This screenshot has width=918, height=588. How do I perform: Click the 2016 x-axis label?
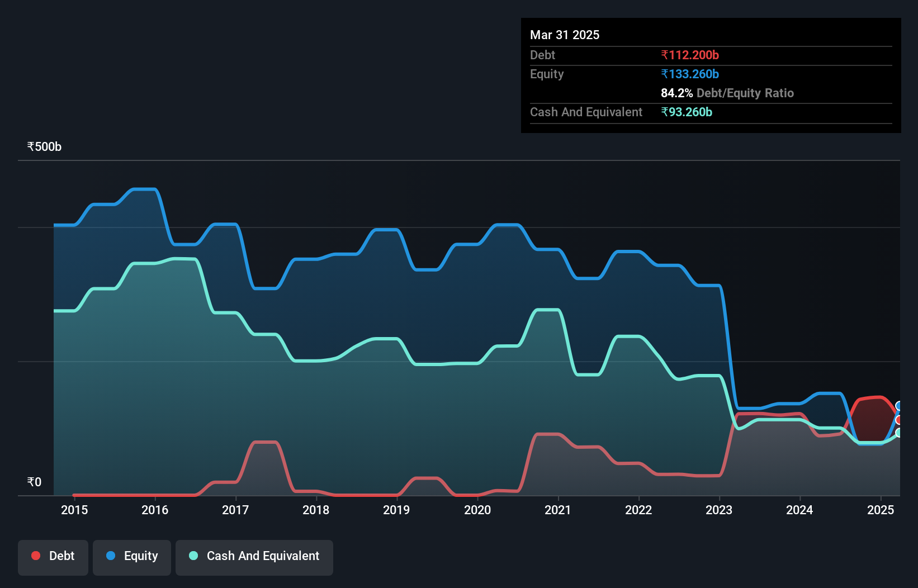155,510
